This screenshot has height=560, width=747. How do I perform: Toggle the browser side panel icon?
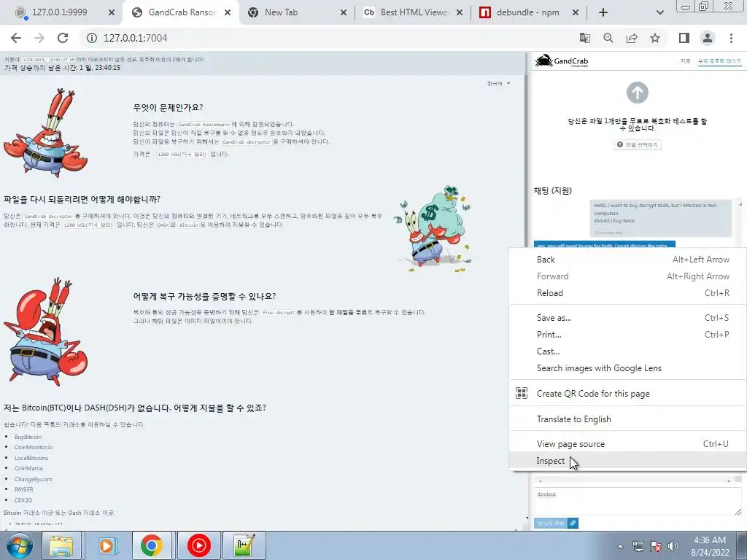(684, 38)
